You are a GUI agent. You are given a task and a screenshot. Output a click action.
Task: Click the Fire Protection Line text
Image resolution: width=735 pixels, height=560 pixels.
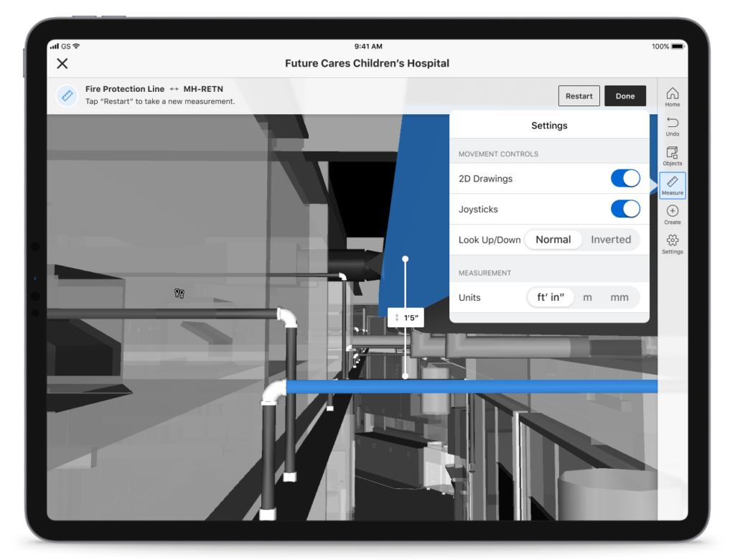(125, 88)
